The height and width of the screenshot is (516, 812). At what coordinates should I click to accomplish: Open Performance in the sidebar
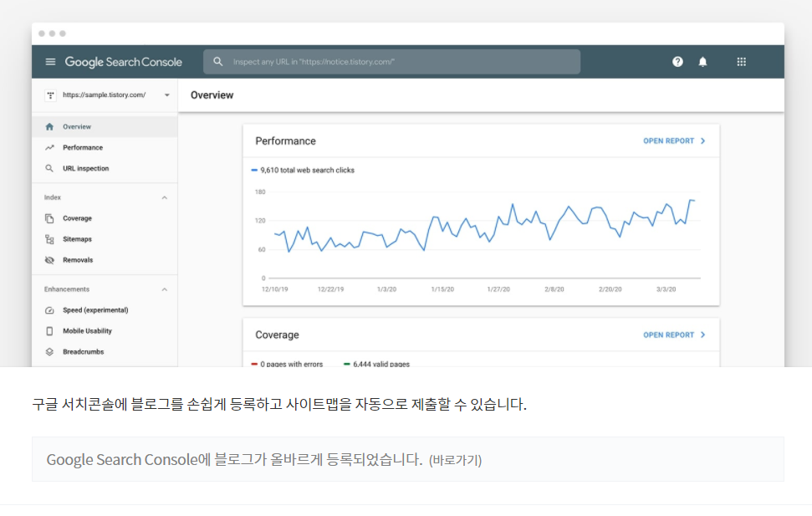point(105,148)
